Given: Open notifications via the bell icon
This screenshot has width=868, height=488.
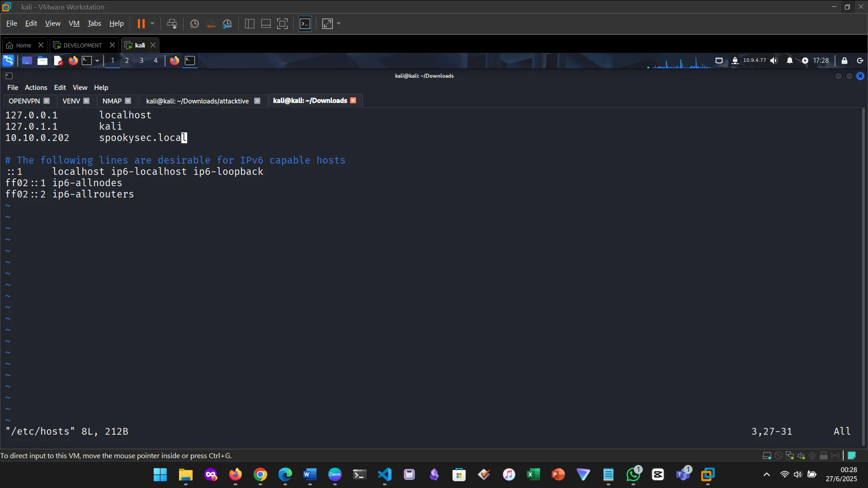Looking at the screenshot, I should pyautogui.click(x=789, y=60).
